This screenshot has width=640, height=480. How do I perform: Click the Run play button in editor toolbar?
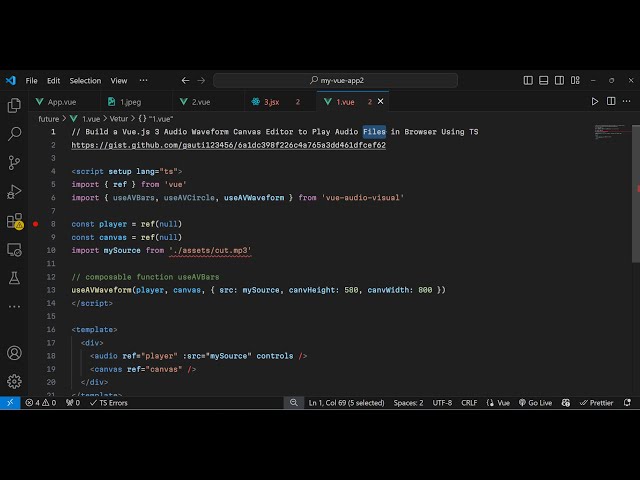(x=595, y=101)
